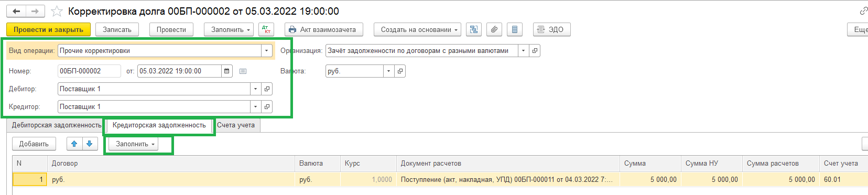This screenshot has width=868, height=195.
Task: Click the N column header
Action: point(30,164)
